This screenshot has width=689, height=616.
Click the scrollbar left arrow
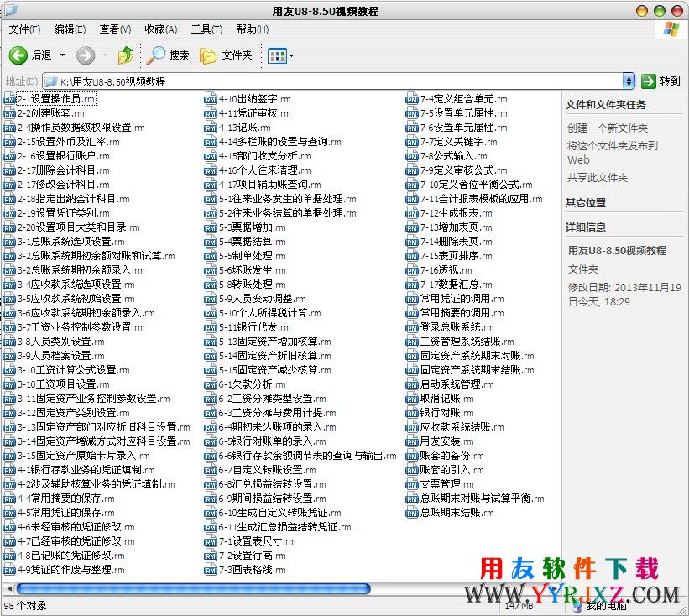click(8, 587)
